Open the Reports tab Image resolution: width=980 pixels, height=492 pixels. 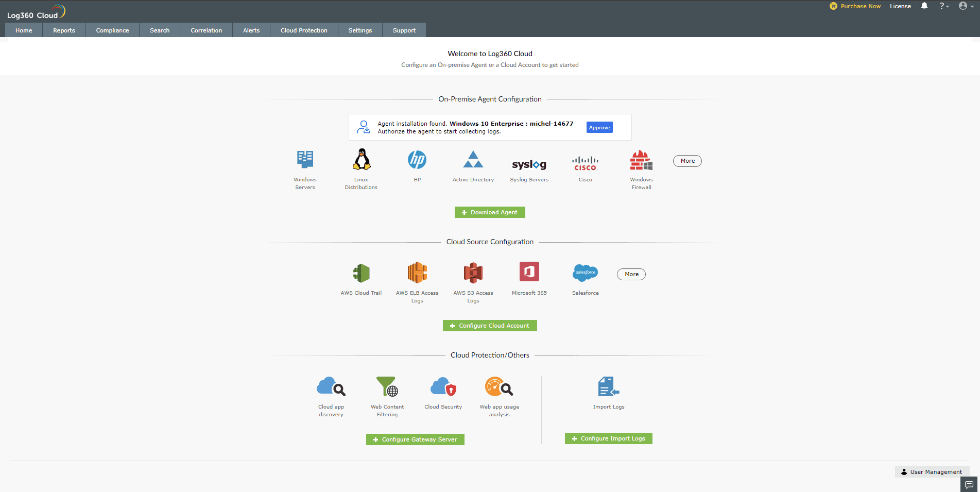point(64,30)
